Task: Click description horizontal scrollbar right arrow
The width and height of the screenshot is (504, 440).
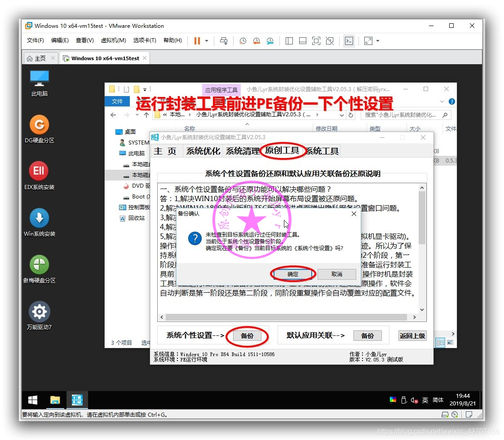Action: 414,317
